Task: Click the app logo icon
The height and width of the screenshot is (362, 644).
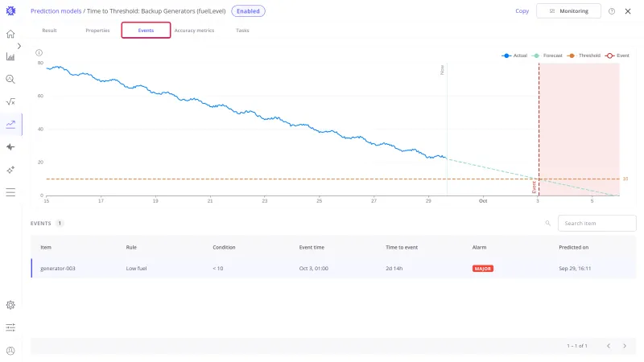Action: (x=10, y=11)
